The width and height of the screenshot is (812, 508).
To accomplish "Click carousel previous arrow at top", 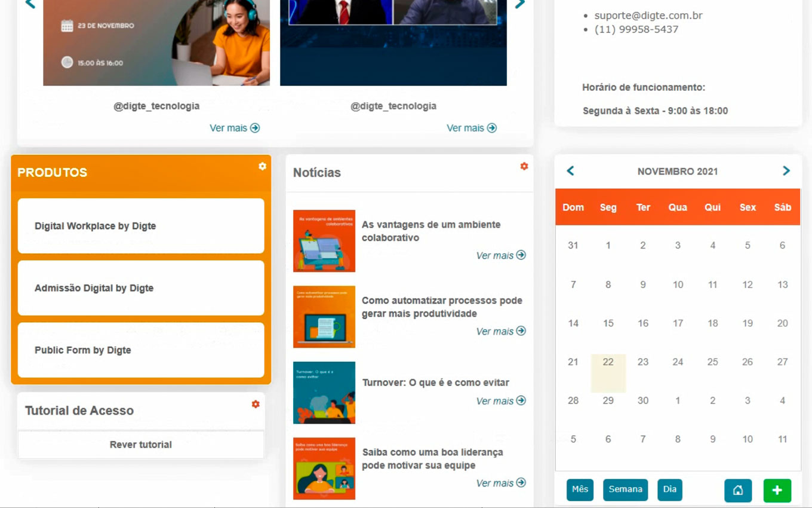I will 30,4.
